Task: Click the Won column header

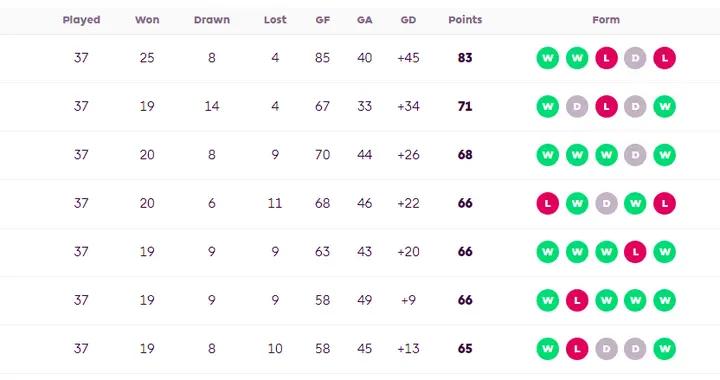Action: pos(147,20)
